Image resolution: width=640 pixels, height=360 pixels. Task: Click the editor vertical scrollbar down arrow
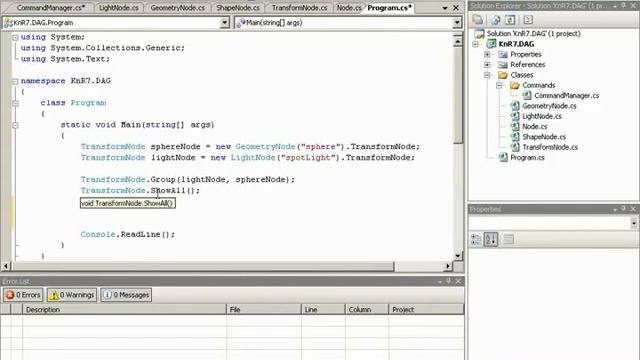[x=458, y=256]
